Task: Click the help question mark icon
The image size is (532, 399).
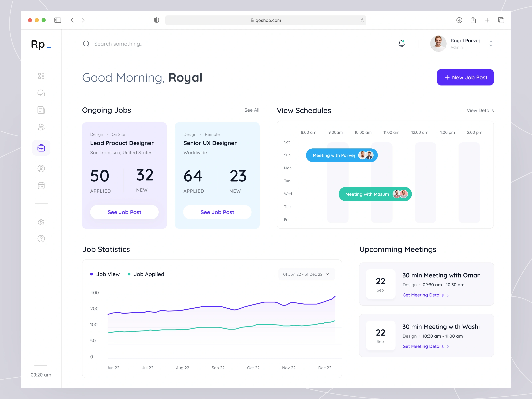Action: point(41,239)
